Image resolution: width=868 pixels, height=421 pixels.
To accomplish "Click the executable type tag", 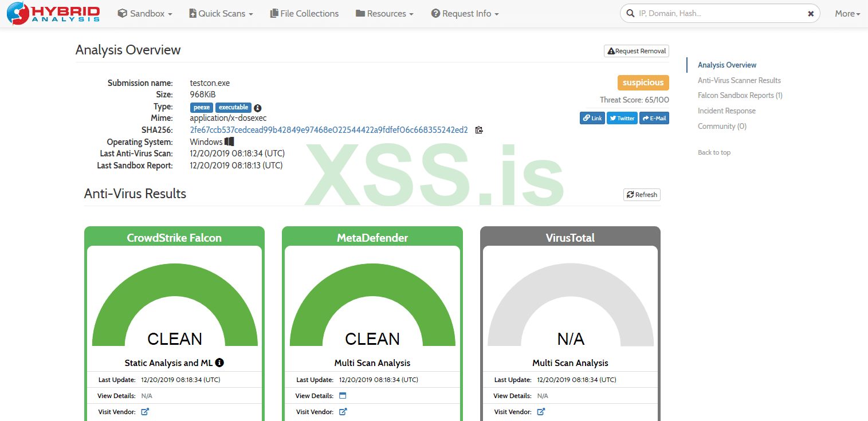I will pyautogui.click(x=234, y=108).
